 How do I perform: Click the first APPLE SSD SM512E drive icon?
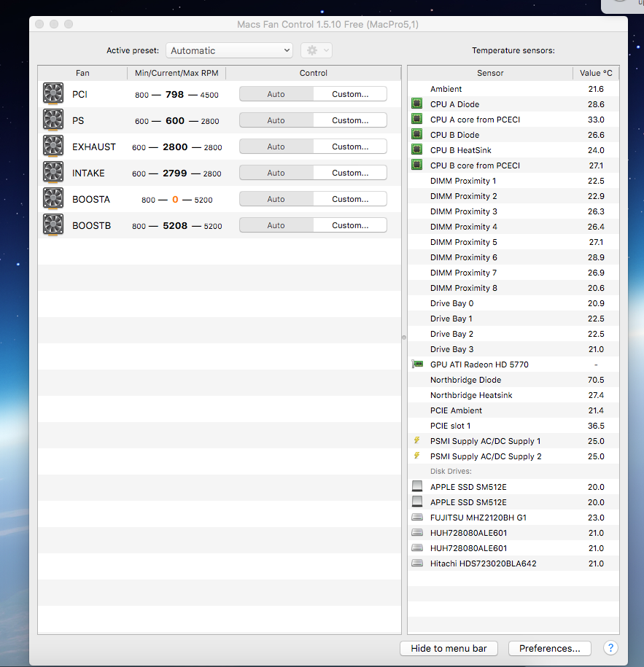pos(417,486)
